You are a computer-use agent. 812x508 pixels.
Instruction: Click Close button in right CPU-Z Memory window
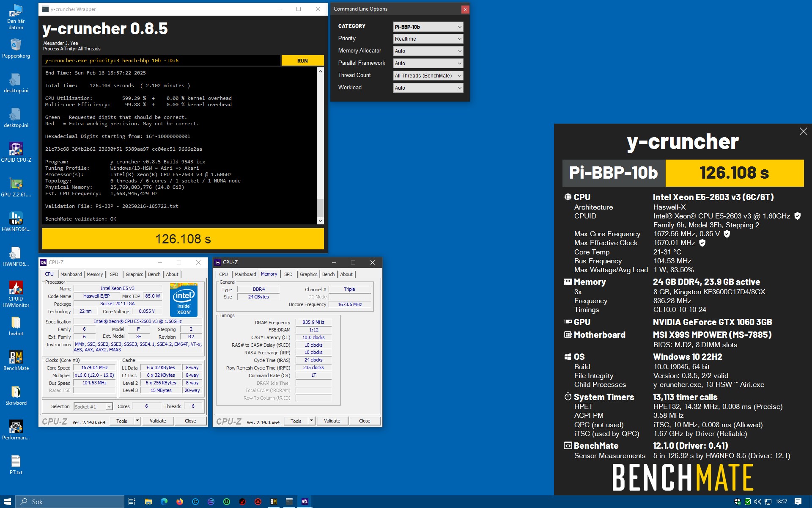pyautogui.click(x=365, y=421)
